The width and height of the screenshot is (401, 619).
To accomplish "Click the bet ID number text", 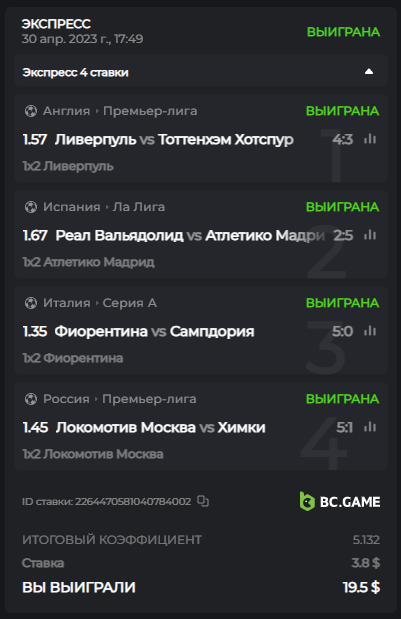I will coord(133,501).
